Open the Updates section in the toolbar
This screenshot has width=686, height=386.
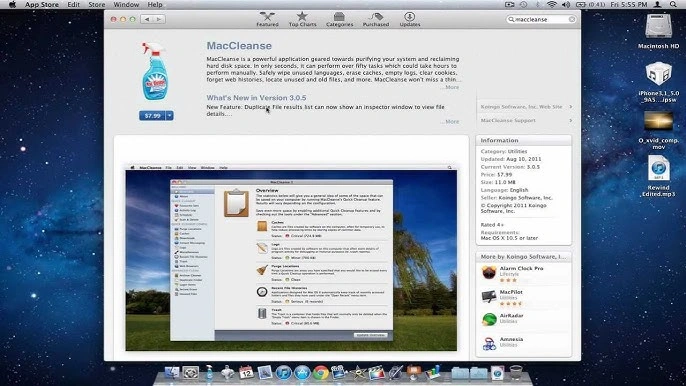410,19
